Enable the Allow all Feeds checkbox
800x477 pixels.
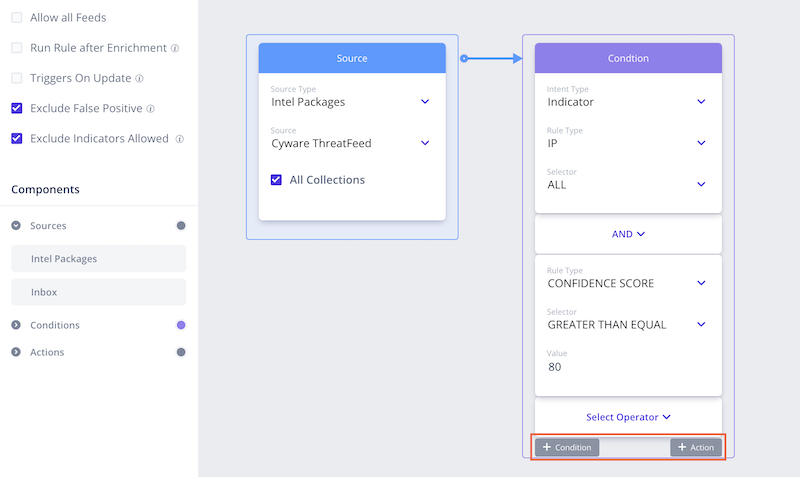[x=16, y=18]
